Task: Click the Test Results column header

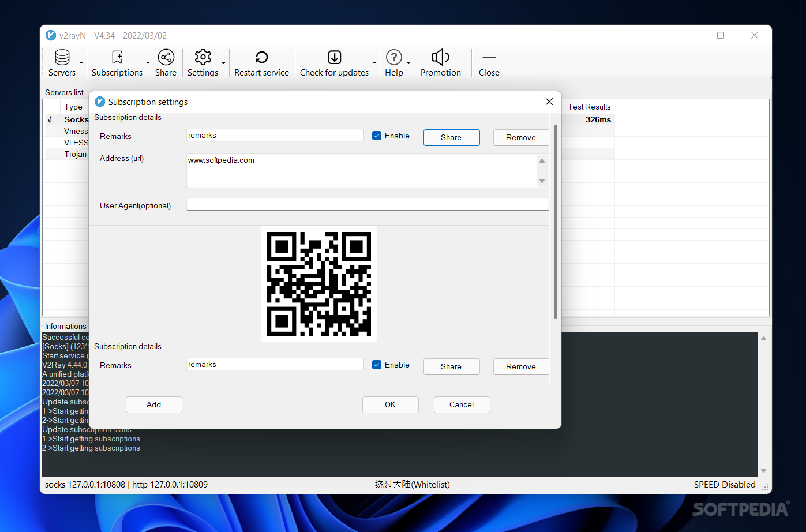Action: pos(588,107)
